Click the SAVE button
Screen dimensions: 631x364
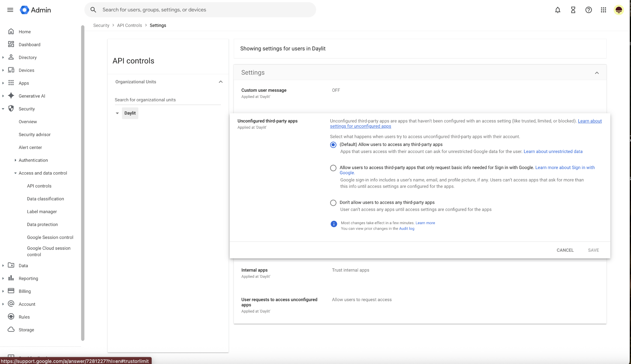tap(593, 250)
